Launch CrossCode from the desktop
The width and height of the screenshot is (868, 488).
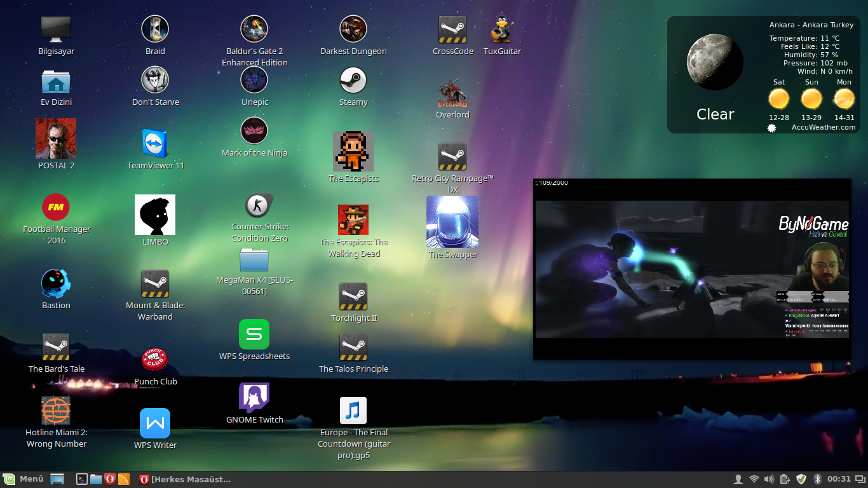(x=452, y=29)
